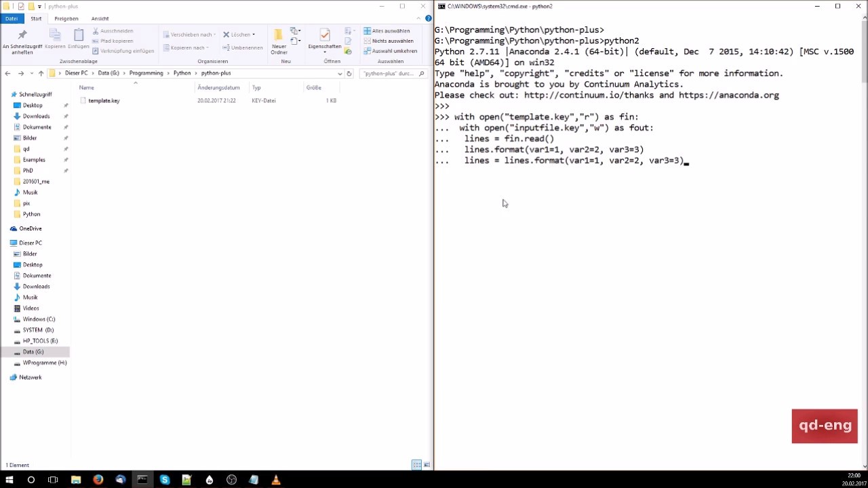Click the Löschen button
Screen dimensions: 868x488
(x=239, y=35)
